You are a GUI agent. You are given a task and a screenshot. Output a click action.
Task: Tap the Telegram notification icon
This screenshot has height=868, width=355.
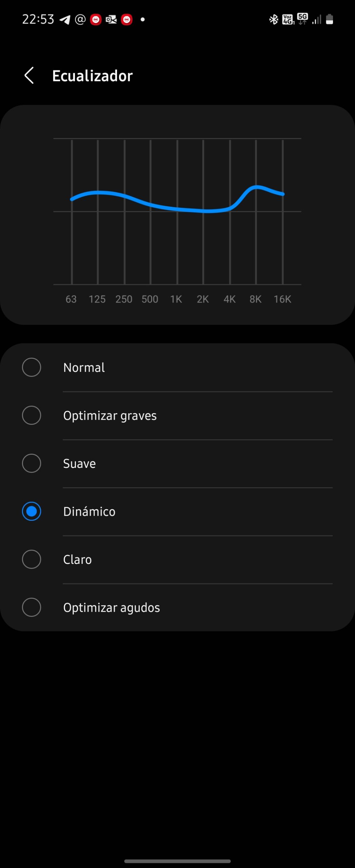(x=65, y=20)
